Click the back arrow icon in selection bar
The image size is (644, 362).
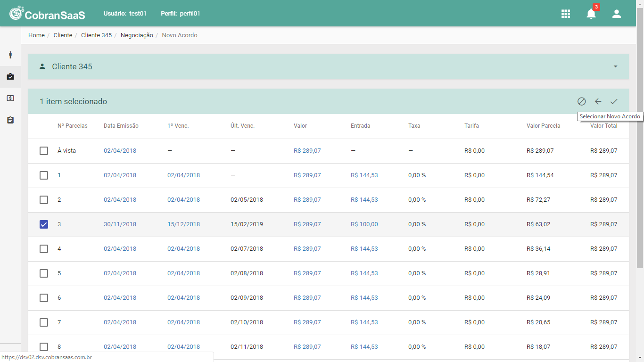tap(598, 101)
